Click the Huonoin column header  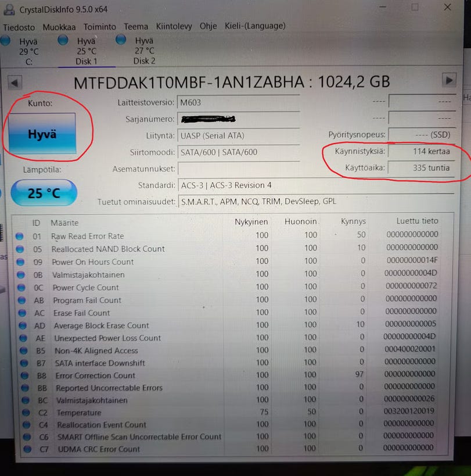(x=301, y=221)
